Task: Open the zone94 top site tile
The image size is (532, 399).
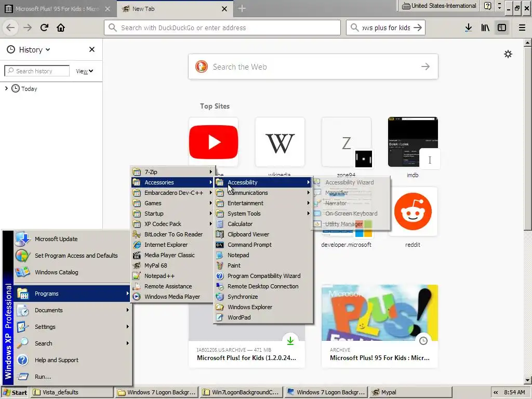Action: coord(347,142)
